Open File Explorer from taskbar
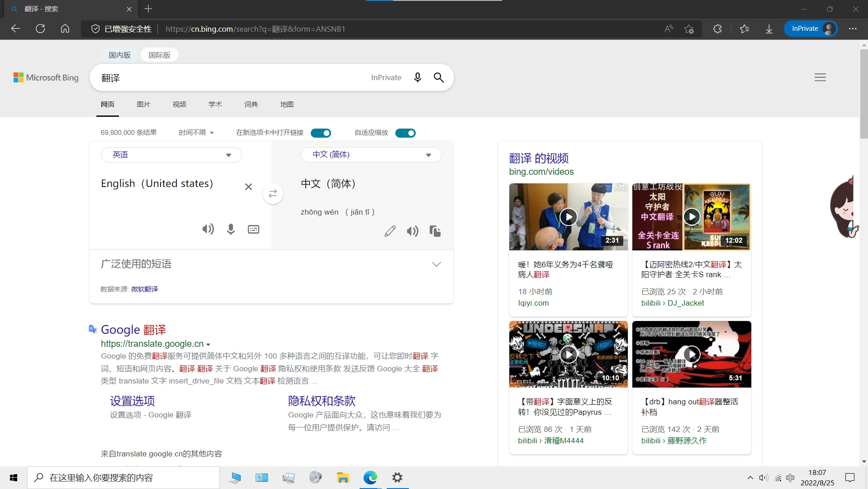This screenshot has width=868, height=489. (343, 478)
